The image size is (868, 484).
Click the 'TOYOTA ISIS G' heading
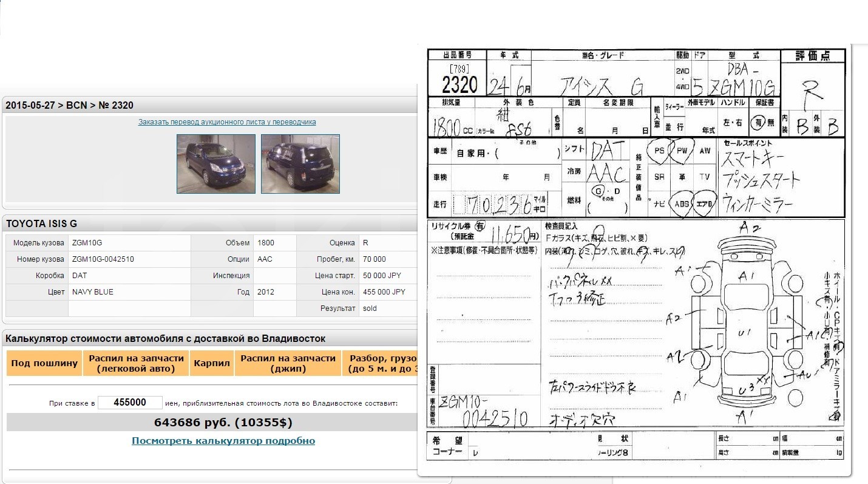[x=41, y=224]
